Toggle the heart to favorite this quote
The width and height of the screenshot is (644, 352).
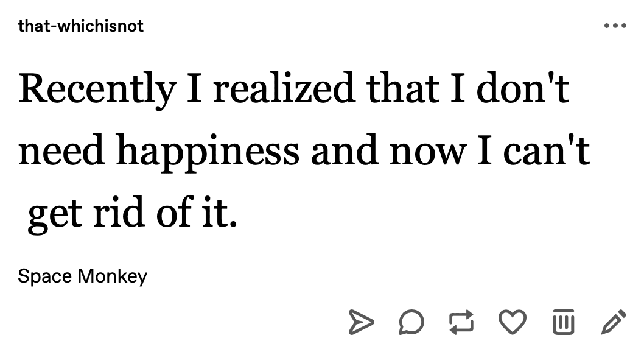pyautogui.click(x=512, y=322)
